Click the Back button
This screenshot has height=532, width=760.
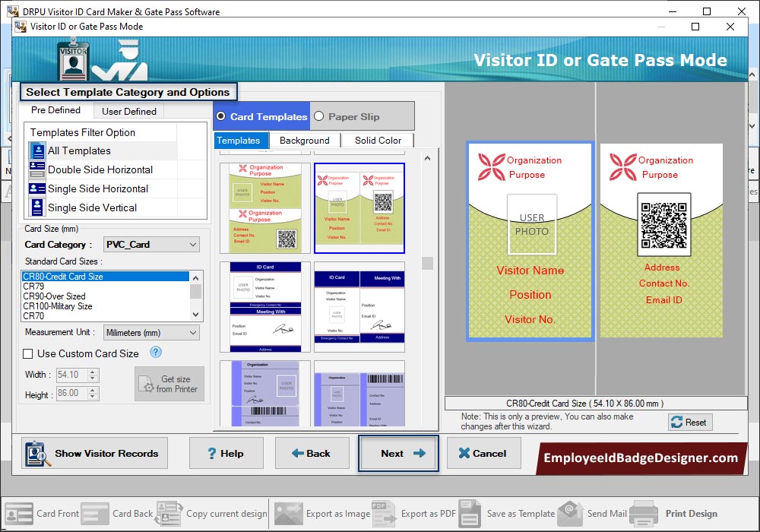click(312, 454)
